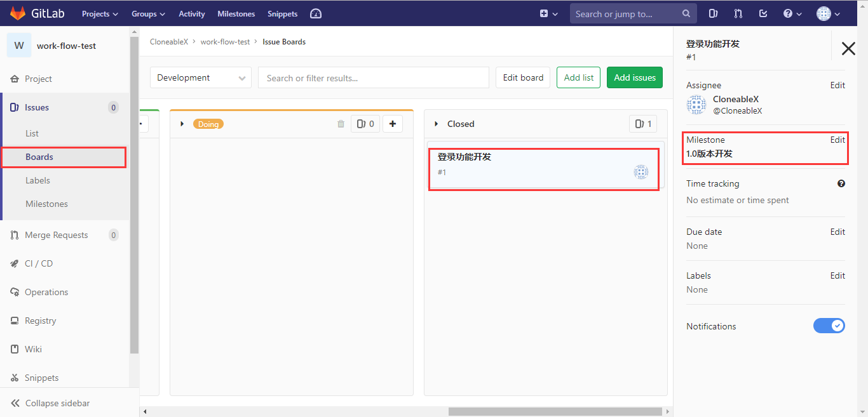
Task: Open the project Wiki
Action: (x=33, y=348)
